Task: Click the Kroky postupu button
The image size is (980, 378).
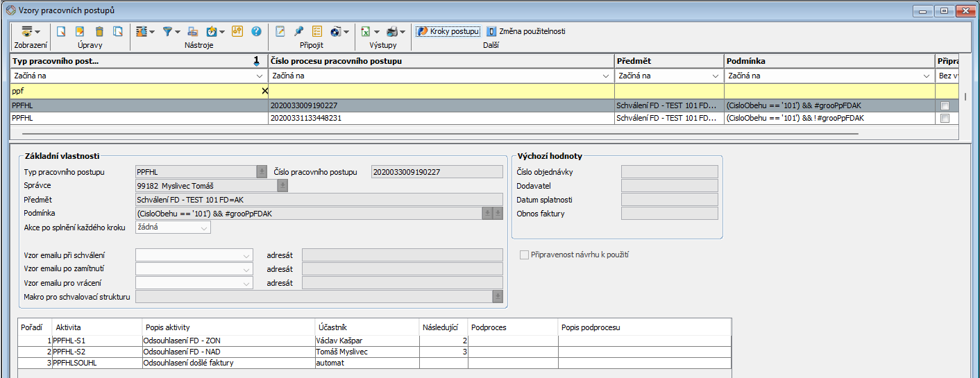Action: click(x=448, y=31)
